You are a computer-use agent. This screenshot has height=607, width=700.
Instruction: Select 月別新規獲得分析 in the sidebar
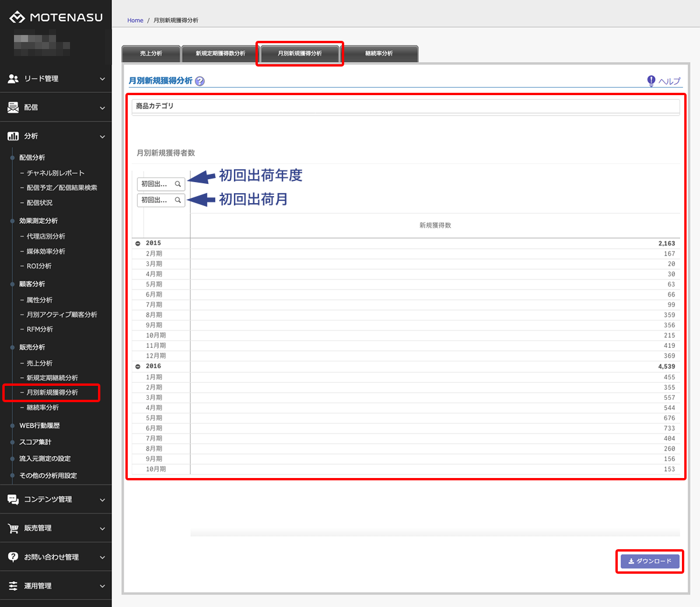[x=52, y=393]
